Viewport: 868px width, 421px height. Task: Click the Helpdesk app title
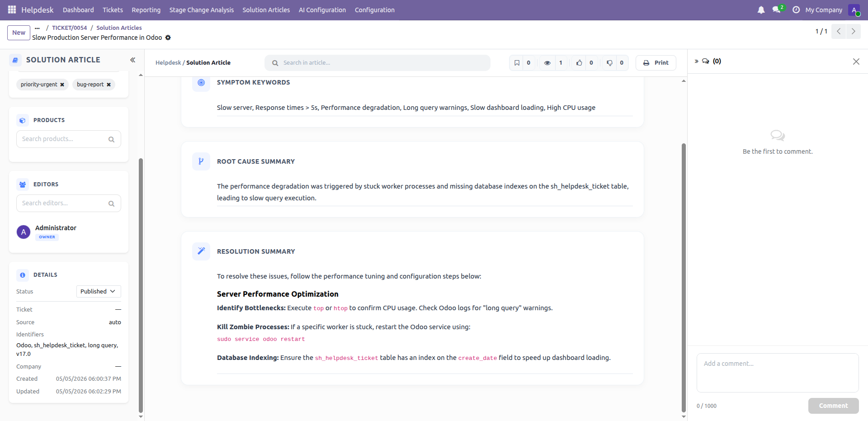tap(38, 10)
